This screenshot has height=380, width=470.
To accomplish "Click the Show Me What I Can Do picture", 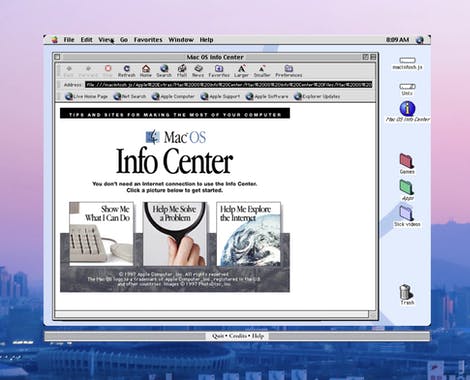I will click(x=101, y=234).
